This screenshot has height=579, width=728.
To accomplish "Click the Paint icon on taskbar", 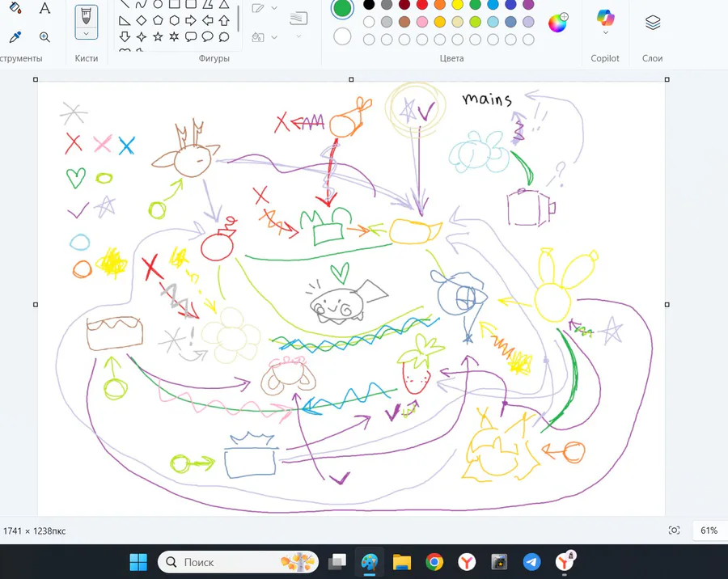I will click(x=370, y=562).
